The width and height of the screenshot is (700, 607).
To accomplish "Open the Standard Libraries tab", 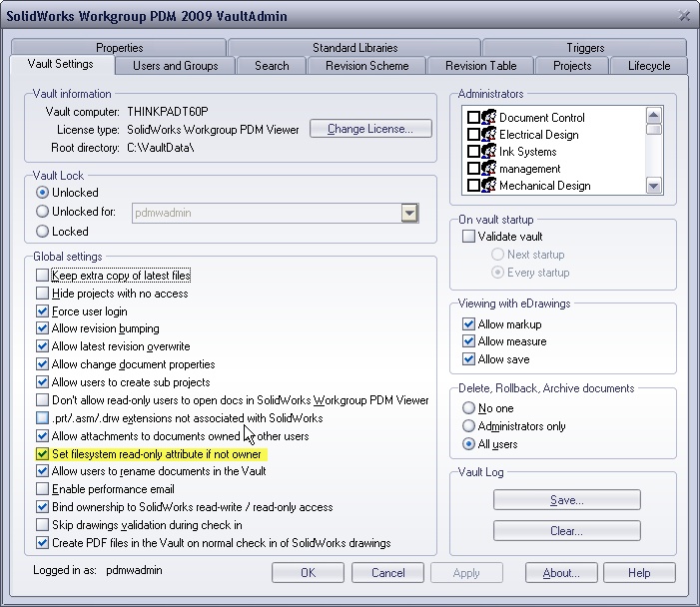I will click(x=354, y=47).
